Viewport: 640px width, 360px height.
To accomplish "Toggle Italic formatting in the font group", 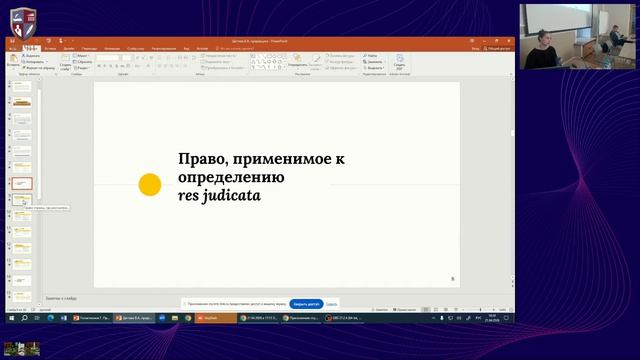I will 104,66.
